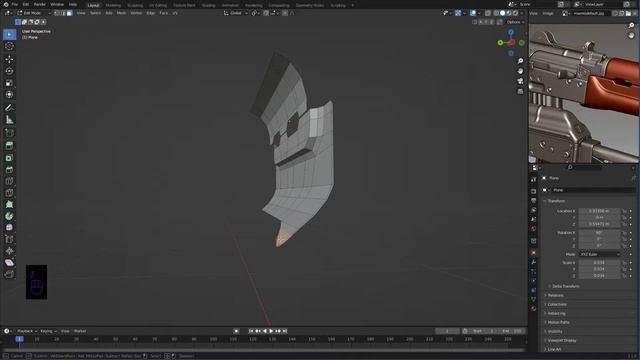Select the Loop Cut tool
640x360 pixels.
(9, 181)
